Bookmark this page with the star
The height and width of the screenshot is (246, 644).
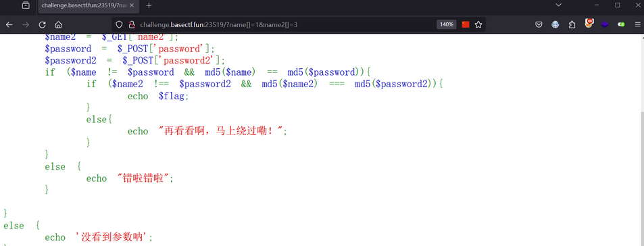click(478, 24)
